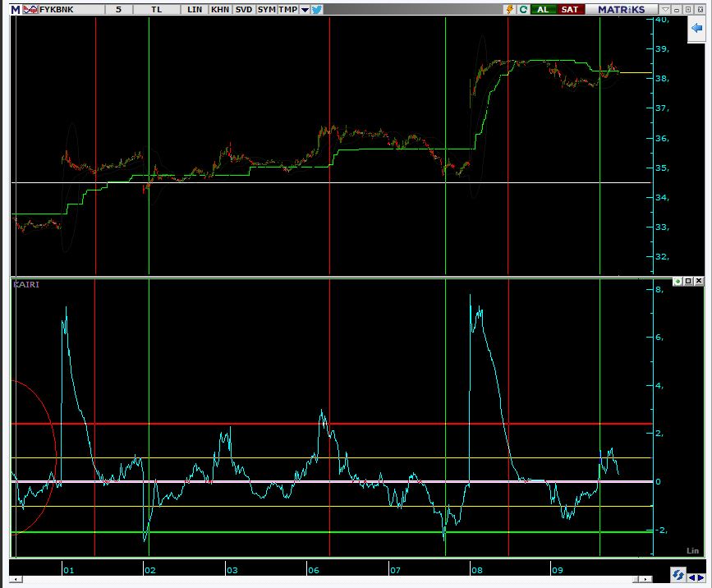
Task: Shift chart left with blue arrow
Action: (x=691, y=577)
